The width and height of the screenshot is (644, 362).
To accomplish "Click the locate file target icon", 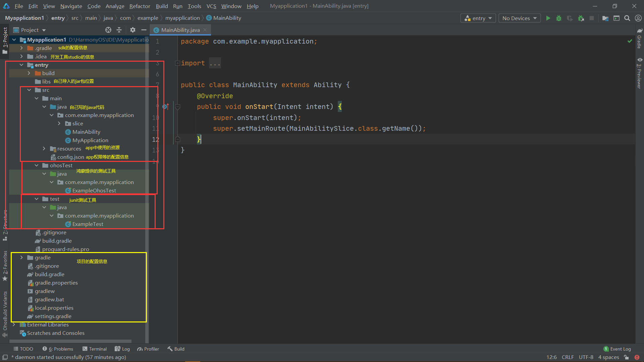I will (108, 30).
